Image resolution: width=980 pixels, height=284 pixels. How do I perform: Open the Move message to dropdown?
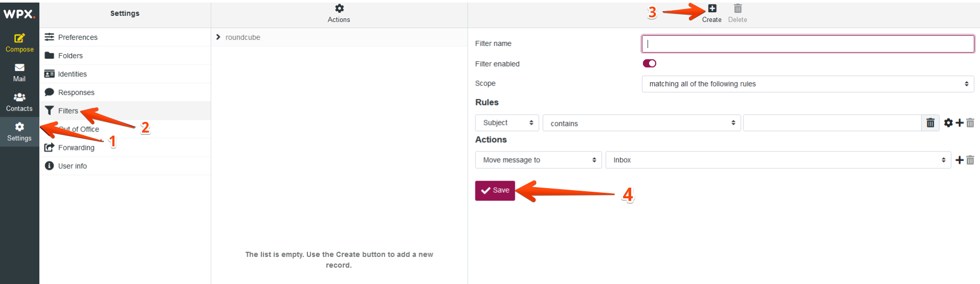538,160
